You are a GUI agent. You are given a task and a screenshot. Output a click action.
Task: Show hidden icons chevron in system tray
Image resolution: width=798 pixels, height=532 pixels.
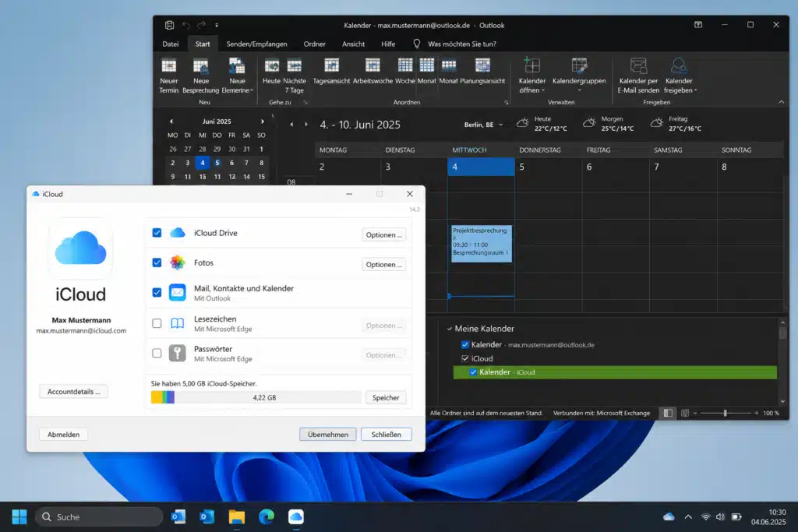[x=688, y=516]
